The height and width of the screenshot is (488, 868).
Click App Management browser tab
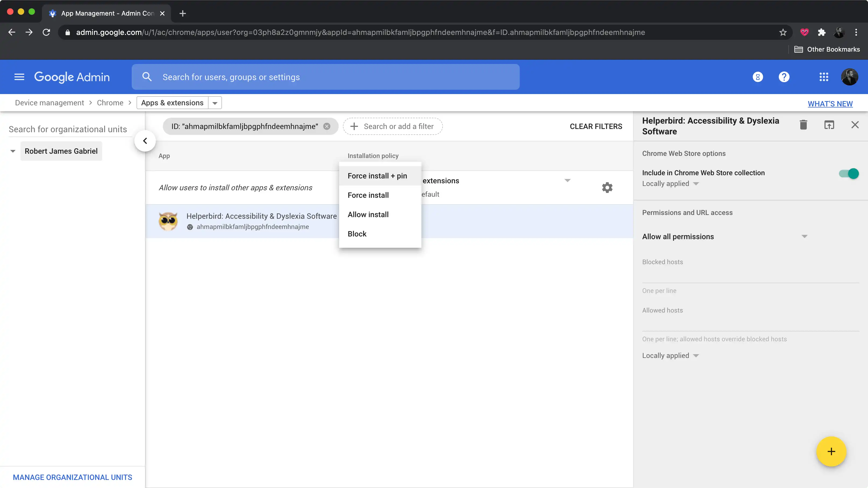tap(106, 13)
